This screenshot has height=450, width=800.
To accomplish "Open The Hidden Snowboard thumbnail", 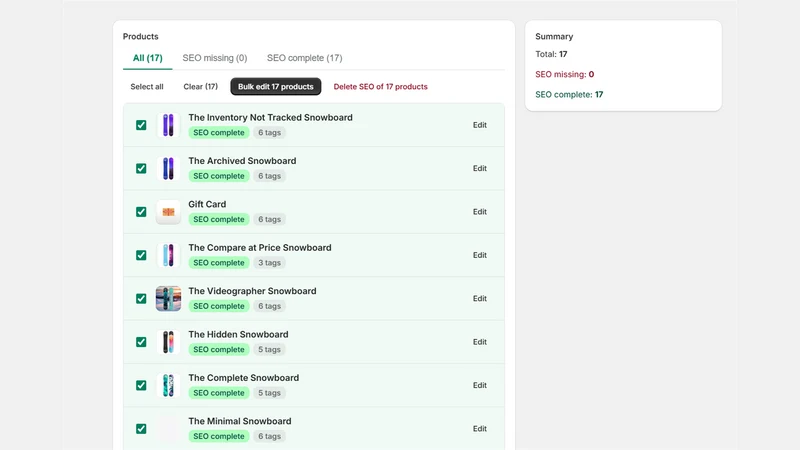I will tap(168, 342).
